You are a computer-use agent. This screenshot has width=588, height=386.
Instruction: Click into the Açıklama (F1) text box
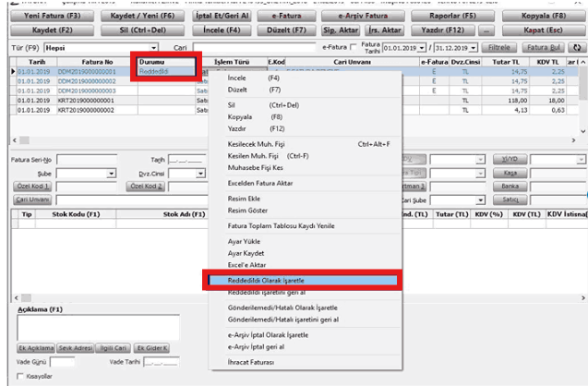(98, 328)
